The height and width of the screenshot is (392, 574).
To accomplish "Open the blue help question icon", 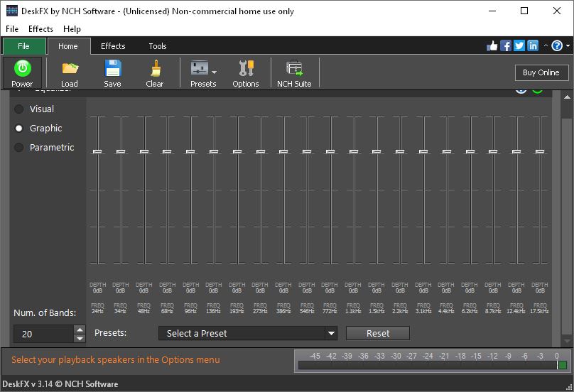I will tap(557, 45).
